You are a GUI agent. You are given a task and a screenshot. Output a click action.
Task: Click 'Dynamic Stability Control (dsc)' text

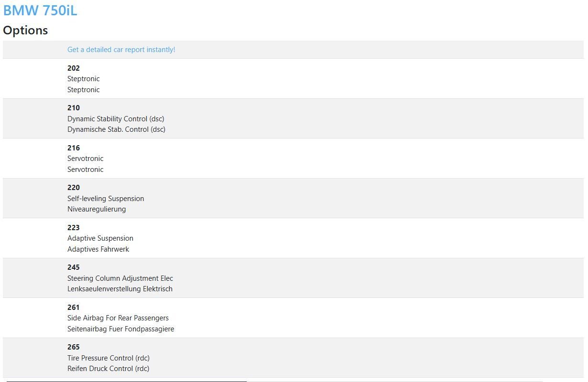click(x=116, y=119)
